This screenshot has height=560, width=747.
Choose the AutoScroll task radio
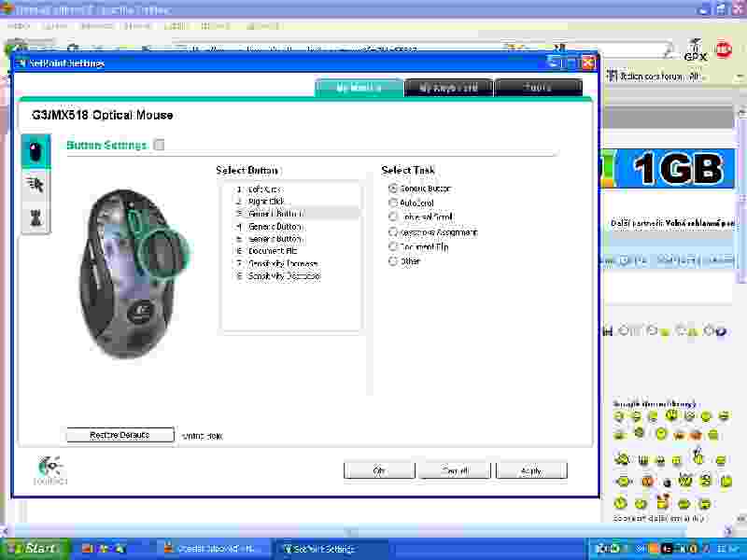coord(393,203)
